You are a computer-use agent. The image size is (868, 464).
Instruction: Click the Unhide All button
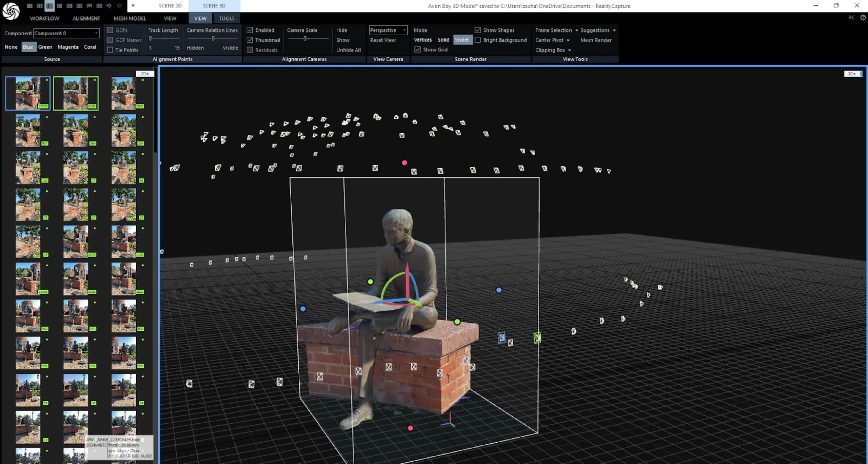[x=349, y=50]
